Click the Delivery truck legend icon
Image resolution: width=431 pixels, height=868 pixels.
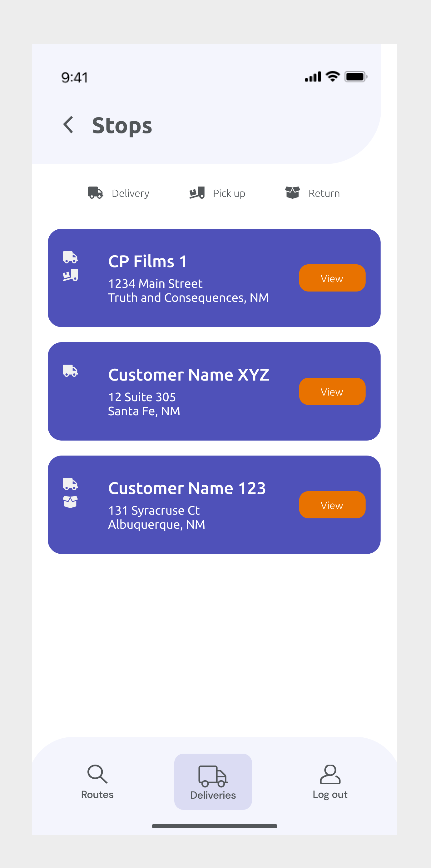(x=96, y=193)
